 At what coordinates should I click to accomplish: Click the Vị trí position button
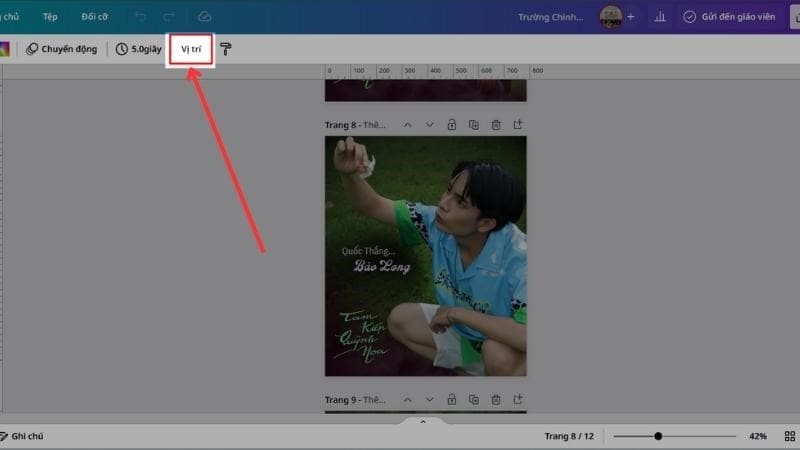pos(191,49)
